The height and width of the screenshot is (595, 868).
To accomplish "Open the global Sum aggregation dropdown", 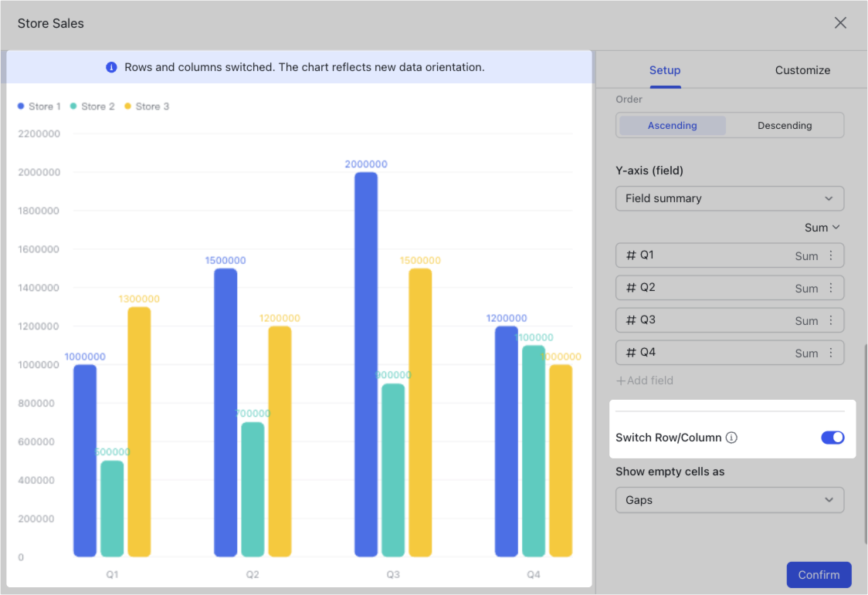I will click(822, 227).
